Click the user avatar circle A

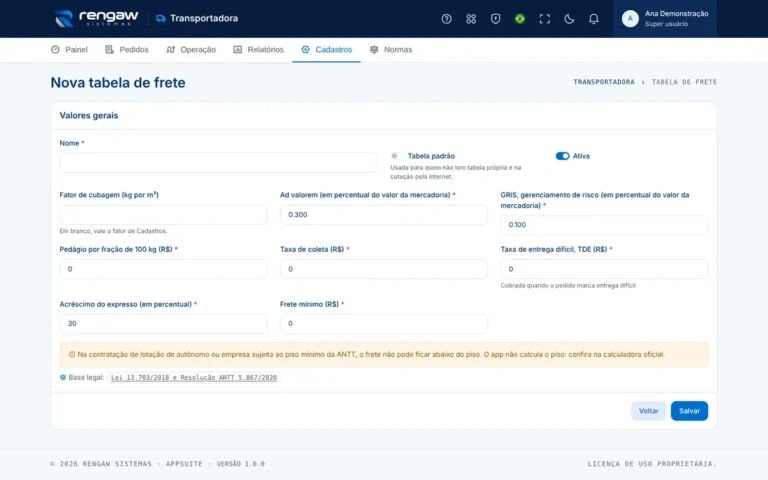point(630,19)
